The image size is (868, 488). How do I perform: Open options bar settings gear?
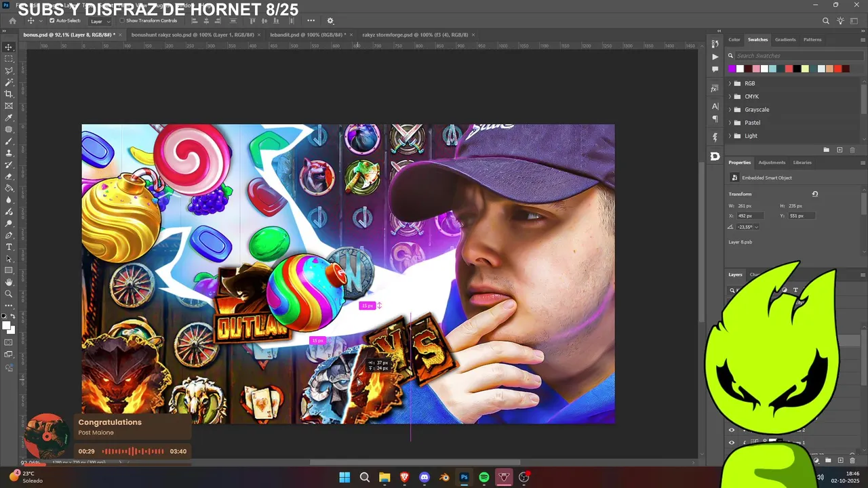point(330,21)
